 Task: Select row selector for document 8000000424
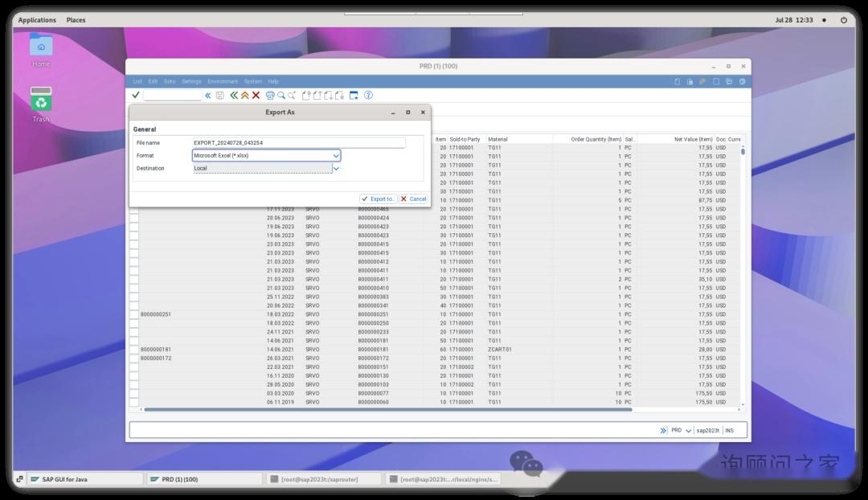pos(134,218)
